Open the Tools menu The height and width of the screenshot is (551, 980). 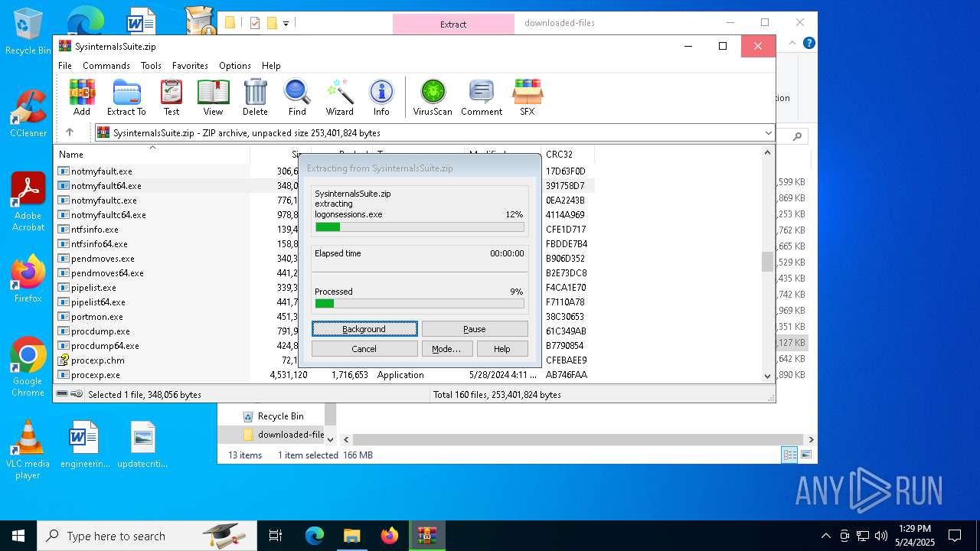(x=151, y=66)
